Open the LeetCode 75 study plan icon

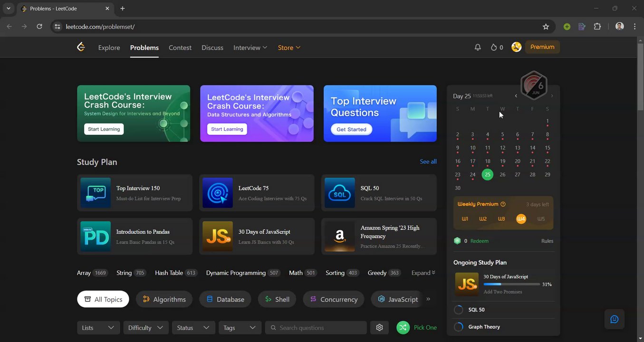pyautogui.click(x=218, y=193)
